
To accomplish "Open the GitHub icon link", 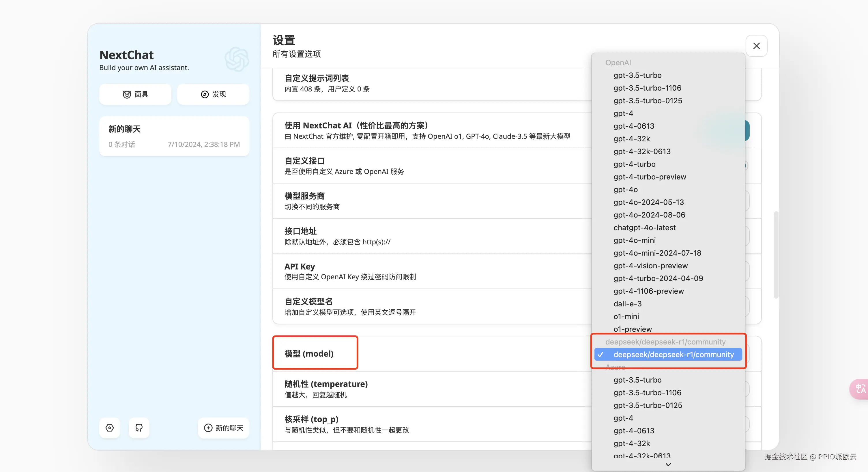I will point(139,428).
